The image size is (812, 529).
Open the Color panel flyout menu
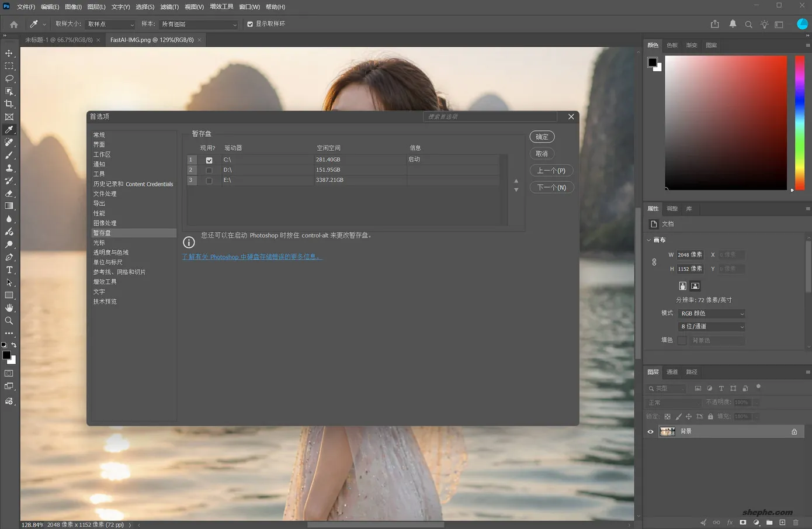[x=808, y=45]
